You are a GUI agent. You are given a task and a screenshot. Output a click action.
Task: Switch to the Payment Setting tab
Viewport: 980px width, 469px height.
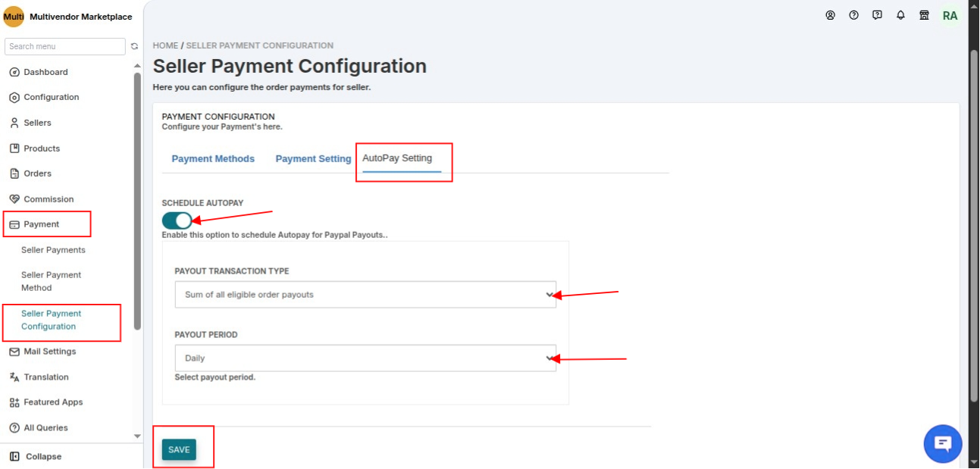313,159
